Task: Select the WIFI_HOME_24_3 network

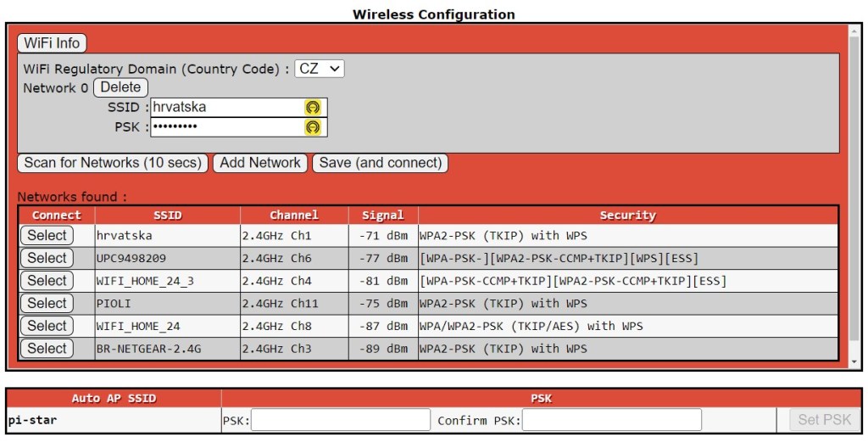Action: coord(47,281)
